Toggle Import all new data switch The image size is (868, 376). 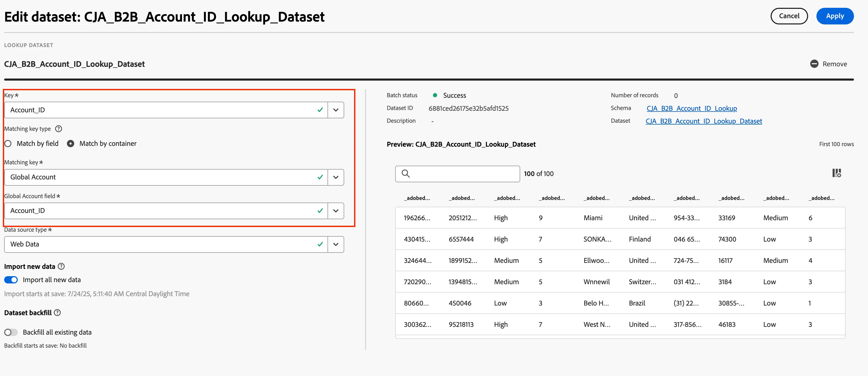point(11,280)
